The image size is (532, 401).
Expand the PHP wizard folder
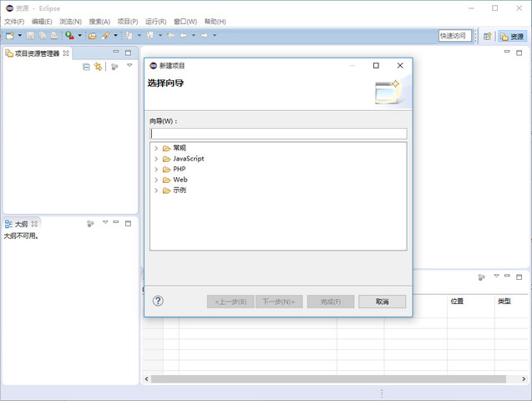[x=155, y=169]
